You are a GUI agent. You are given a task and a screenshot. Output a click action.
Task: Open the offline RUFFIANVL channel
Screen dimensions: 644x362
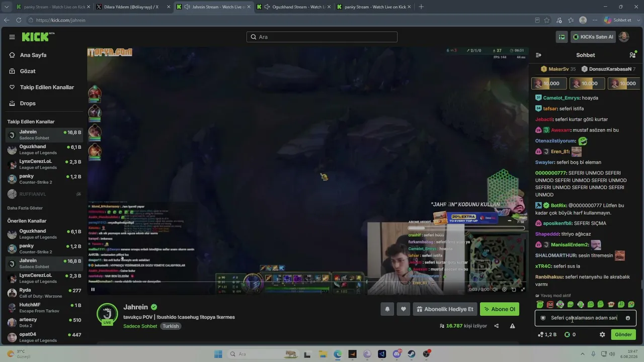click(44, 194)
